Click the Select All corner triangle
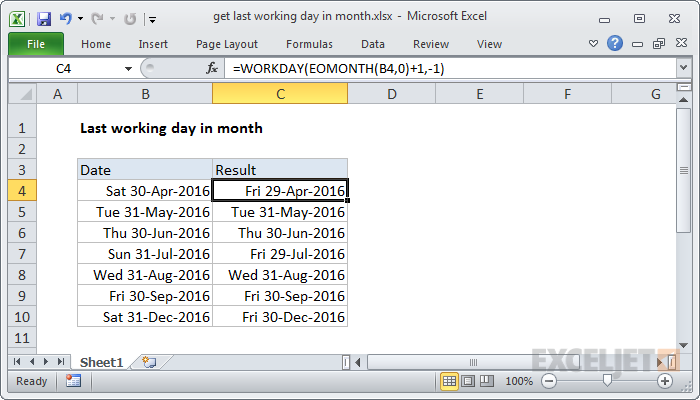This screenshot has height=400, width=700. pos(22,94)
